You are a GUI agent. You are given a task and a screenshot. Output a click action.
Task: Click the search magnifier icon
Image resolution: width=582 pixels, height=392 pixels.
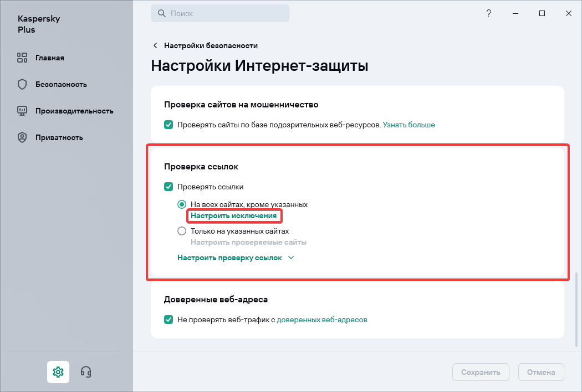[x=161, y=13]
